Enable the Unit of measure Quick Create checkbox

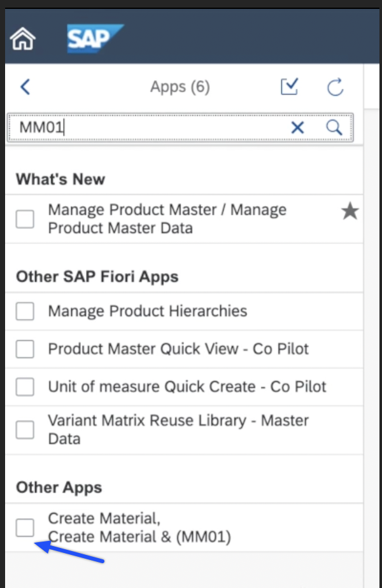pyautogui.click(x=25, y=386)
